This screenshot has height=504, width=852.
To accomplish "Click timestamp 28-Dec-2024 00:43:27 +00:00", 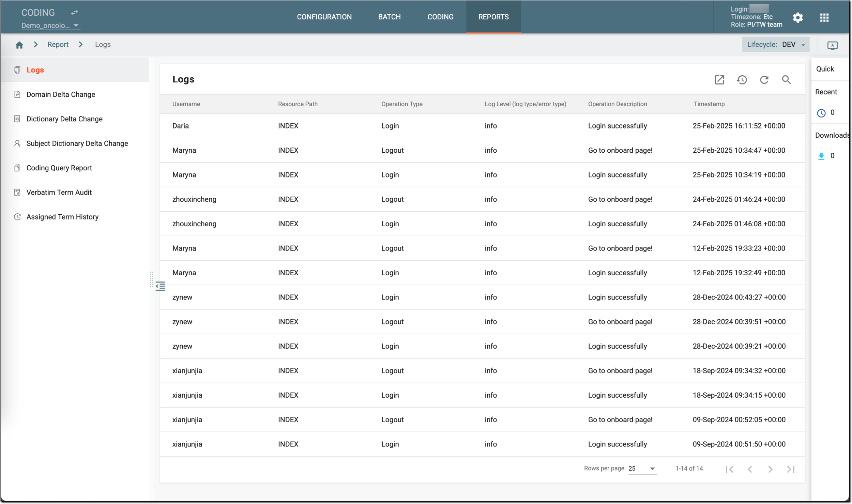I will (x=739, y=297).
